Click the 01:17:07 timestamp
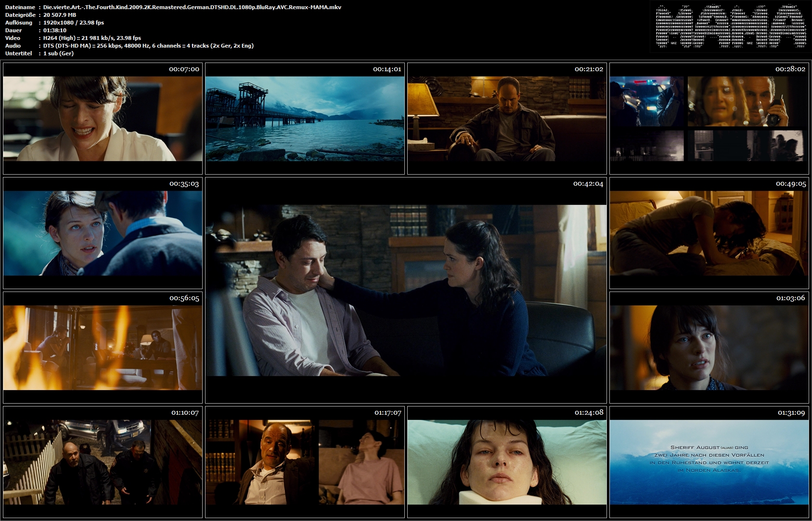Image resolution: width=812 pixels, height=521 pixels. click(x=388, y=413)
